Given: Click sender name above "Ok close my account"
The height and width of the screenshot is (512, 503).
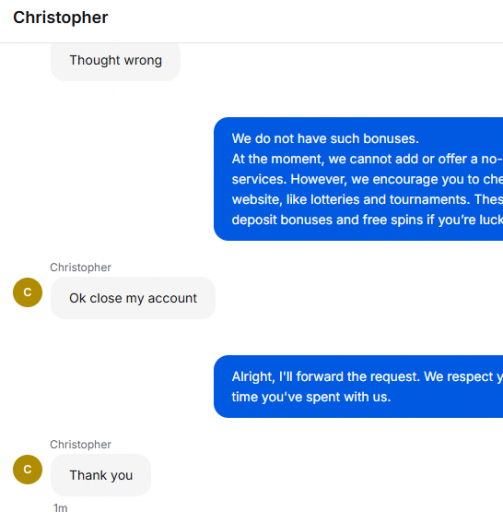Looking at the screenshot, I should [x=80, y=267].
